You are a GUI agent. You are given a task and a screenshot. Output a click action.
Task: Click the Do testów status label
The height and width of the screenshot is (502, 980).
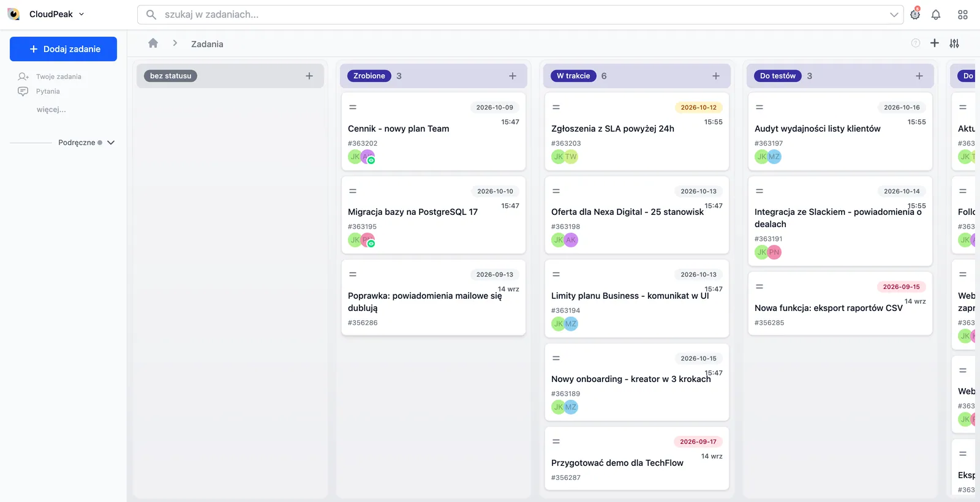(778, 76)
